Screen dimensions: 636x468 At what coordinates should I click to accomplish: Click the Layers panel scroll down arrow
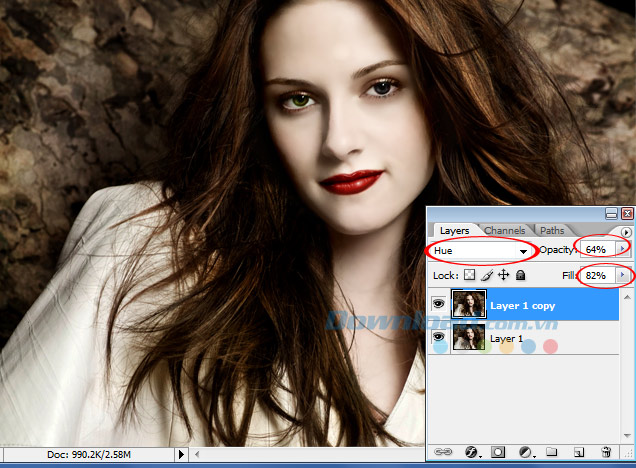point(627,436)
